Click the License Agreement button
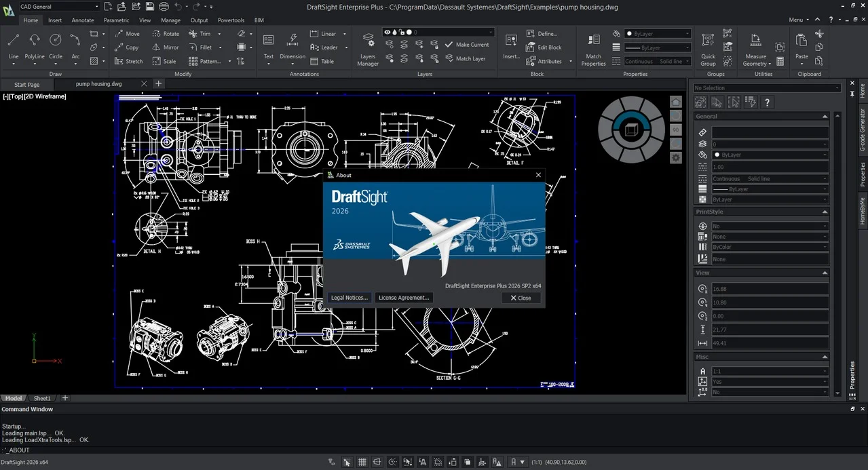Viewport: 868px width, 470px height. 404,298
